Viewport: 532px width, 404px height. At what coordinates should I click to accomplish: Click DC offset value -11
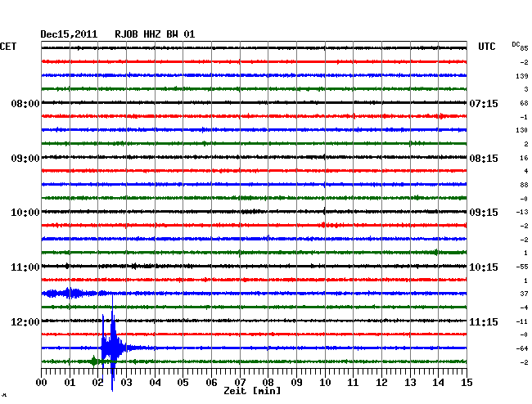tap(522, 321)
